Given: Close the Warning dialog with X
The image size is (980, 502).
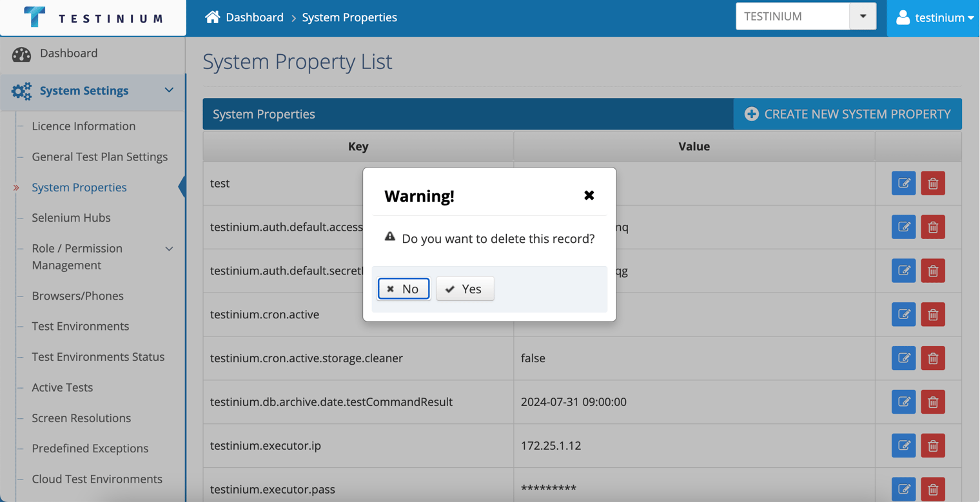Looking at the screenshot, I should click(x=589, y=195).
